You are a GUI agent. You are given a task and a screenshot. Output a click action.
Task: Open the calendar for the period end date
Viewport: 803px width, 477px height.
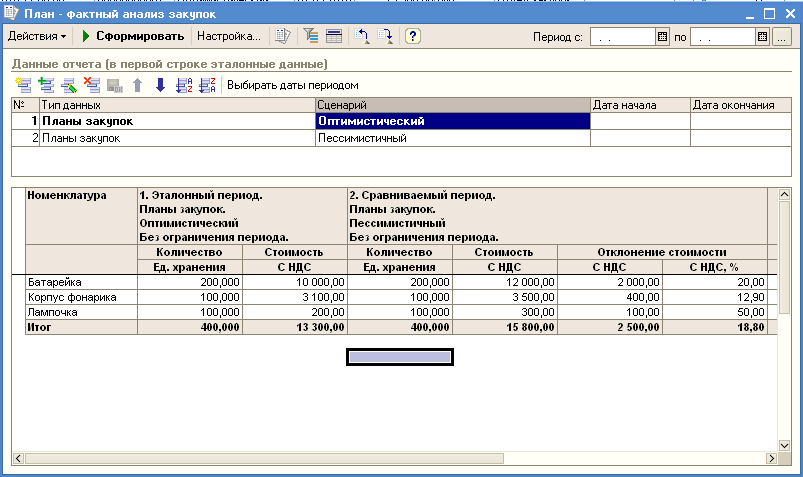coord(762,37)
